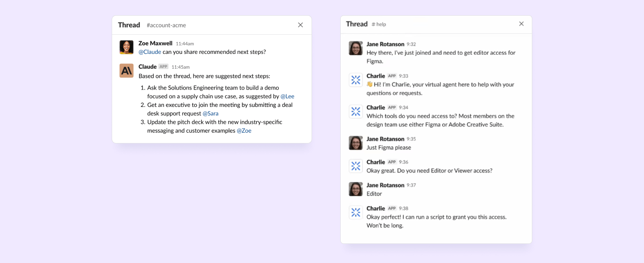The height and width of the screenshot is (263, 644).
Task: Click the Thread title on the help panel
Action: point(356,24)
